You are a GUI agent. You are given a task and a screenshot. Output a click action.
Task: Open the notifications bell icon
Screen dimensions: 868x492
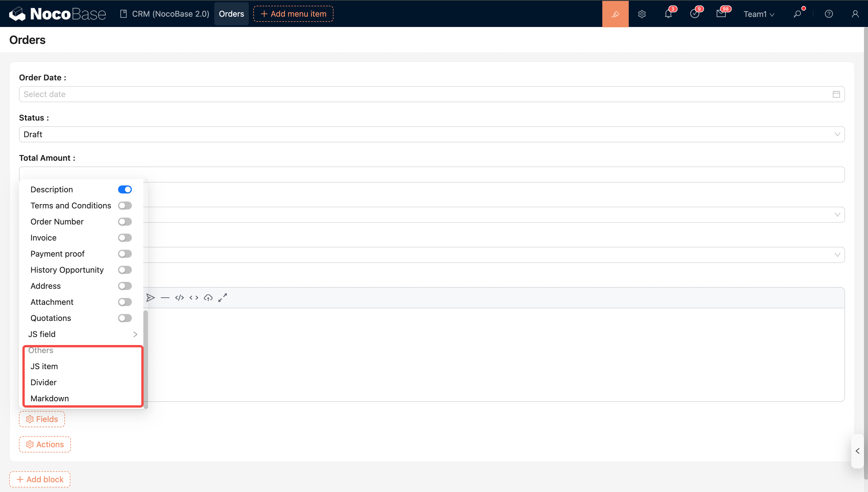click(668, 14)
